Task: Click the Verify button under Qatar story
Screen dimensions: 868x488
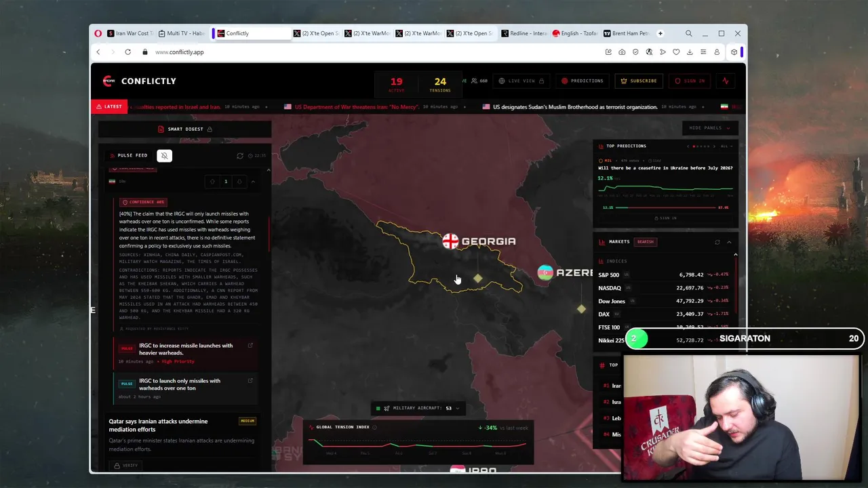Action: point(126,466)
